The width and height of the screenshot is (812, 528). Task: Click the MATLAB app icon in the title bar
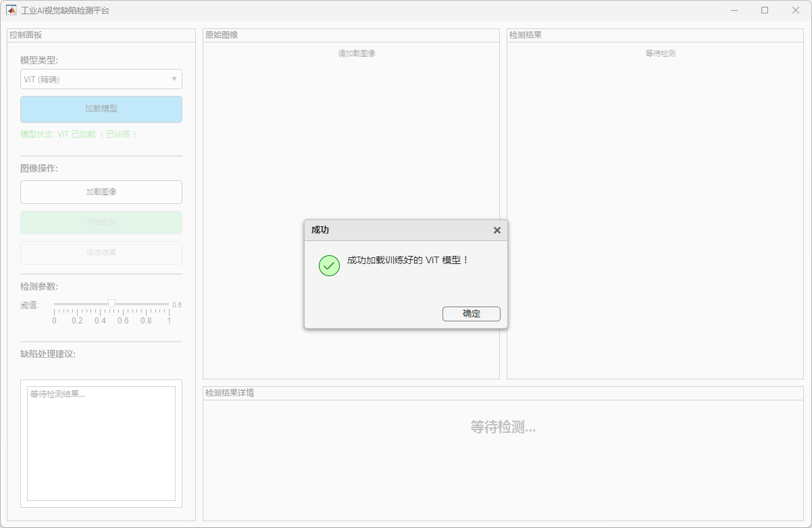(11, 10)
